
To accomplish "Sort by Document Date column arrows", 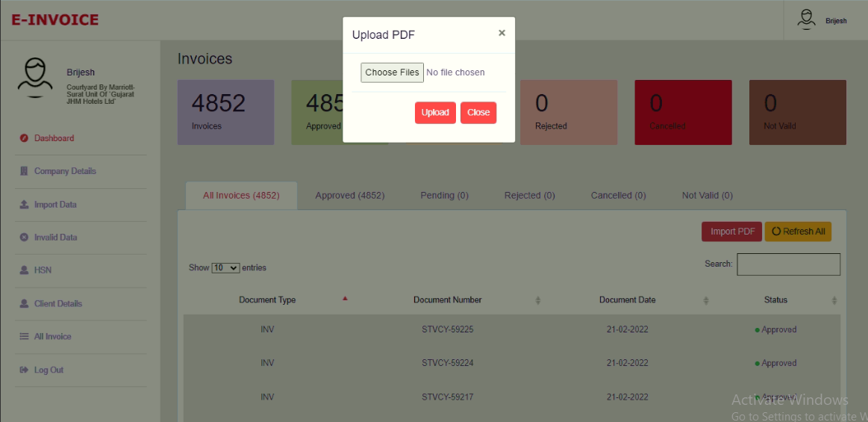I will 706,300.
